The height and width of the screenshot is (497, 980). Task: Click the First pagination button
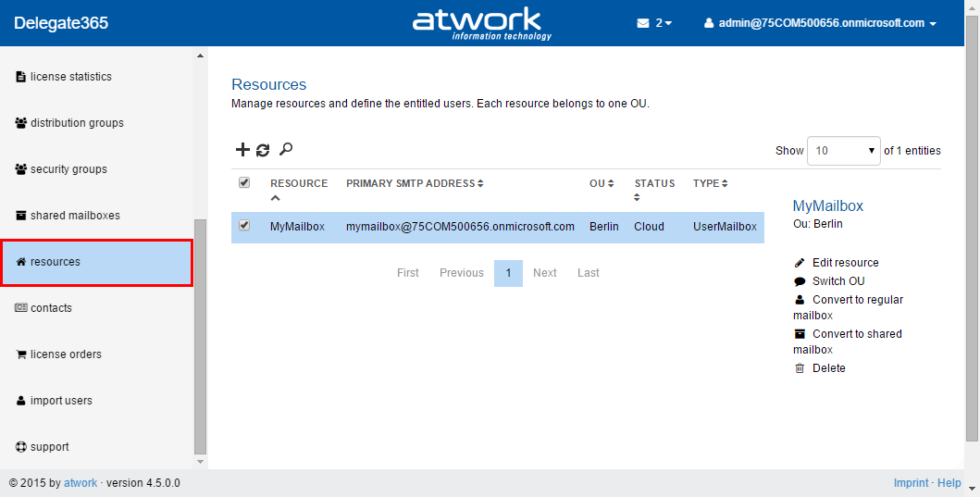point(407,273)
